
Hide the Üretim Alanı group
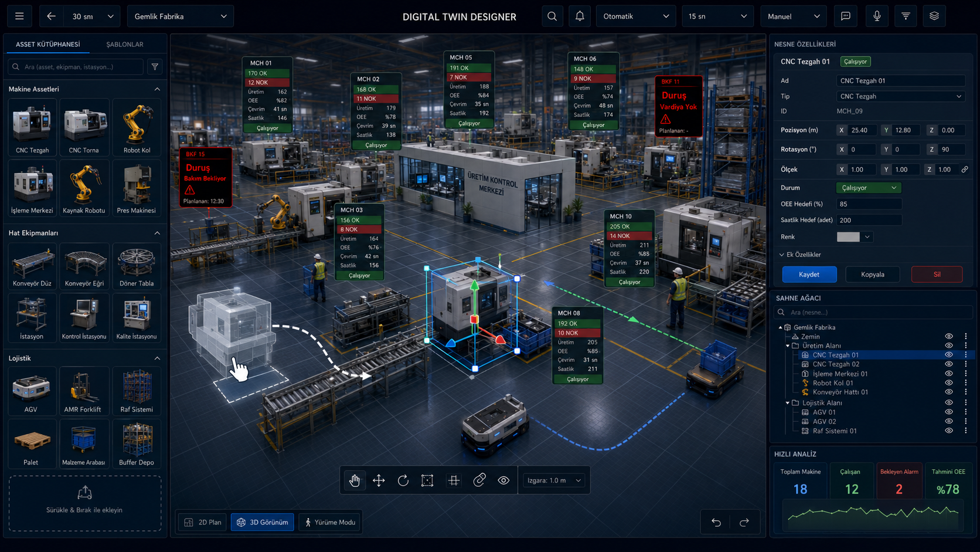click(x=949, y=346)
